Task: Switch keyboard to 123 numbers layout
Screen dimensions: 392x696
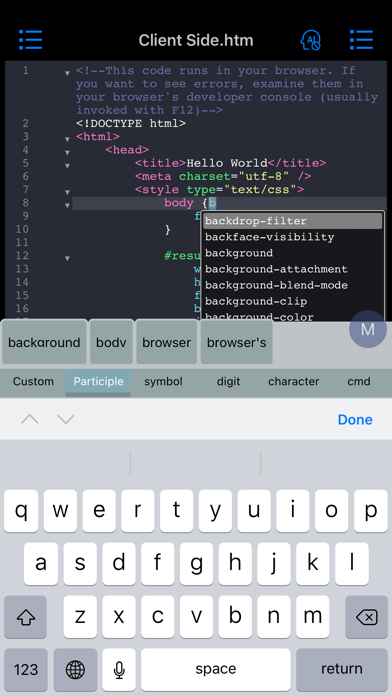Action: [26, 669]
